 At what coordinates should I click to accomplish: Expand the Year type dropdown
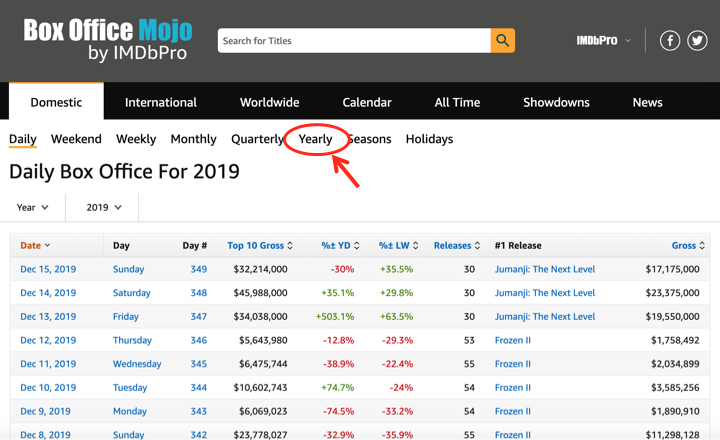(x=32, y=208)
